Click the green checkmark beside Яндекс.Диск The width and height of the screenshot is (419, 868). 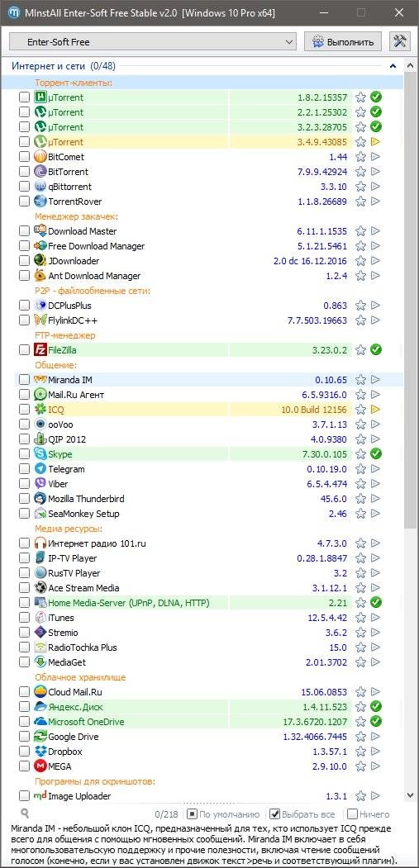pyautogui.click(x=376, y=706)
